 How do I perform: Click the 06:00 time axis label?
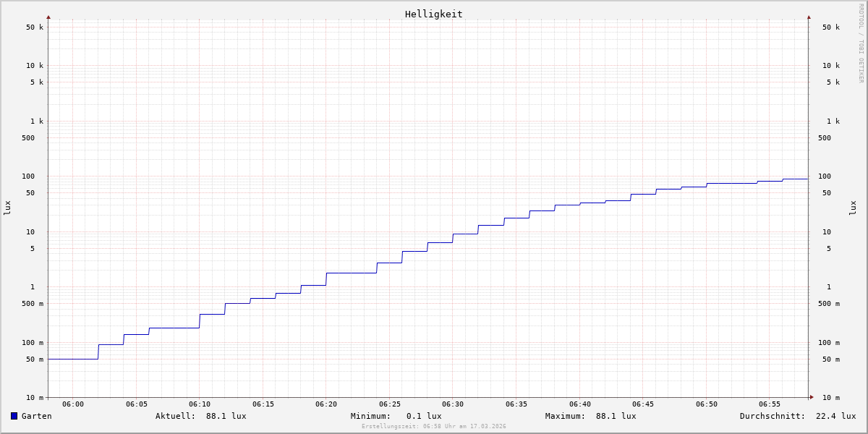[73, 404]
